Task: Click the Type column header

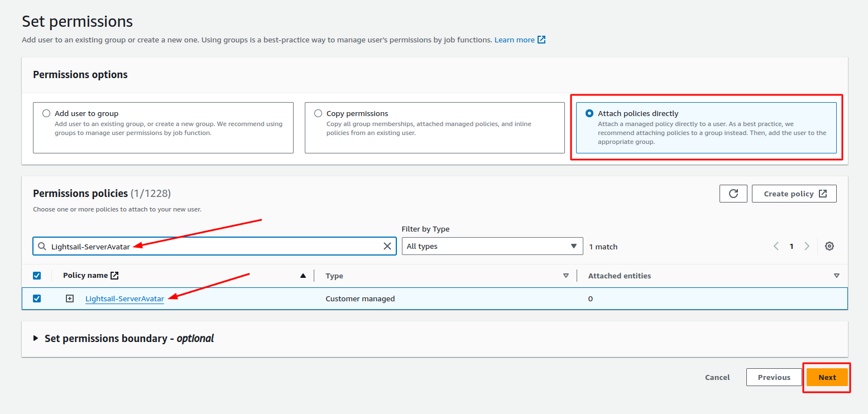Action: coord(334,276)
